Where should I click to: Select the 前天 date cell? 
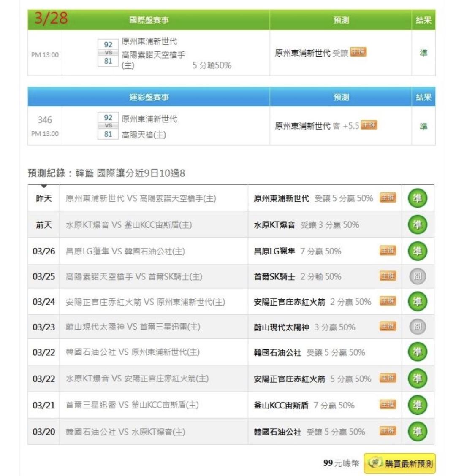(x=44, y=224)
